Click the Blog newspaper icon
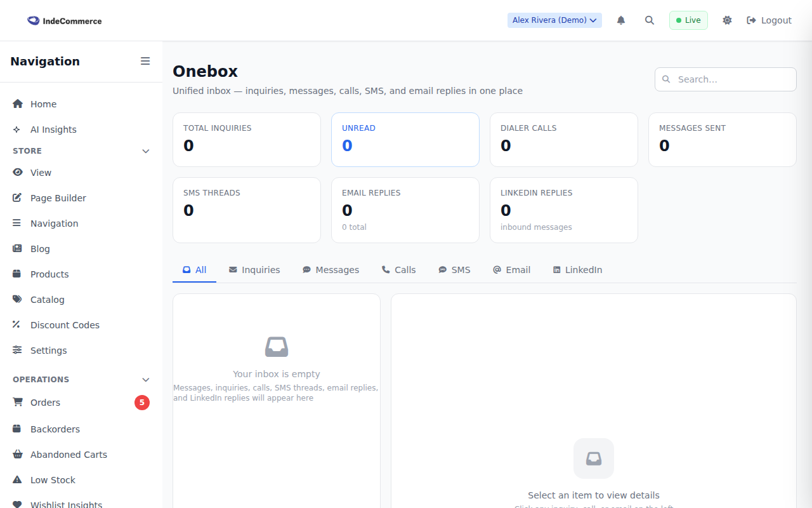The height and width of the screenshot is (508, 812). (x=17, y=248)
